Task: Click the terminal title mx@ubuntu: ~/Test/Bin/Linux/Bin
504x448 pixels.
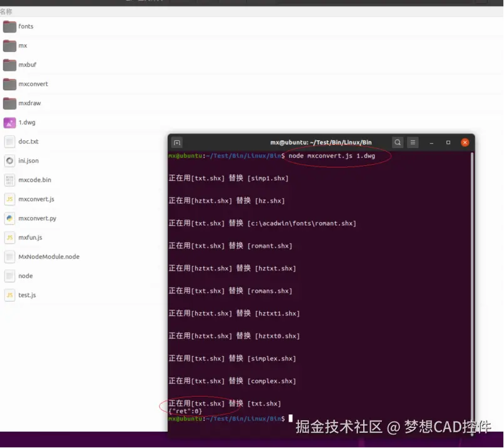Action: pyautogui.click(x=321, y=142)
